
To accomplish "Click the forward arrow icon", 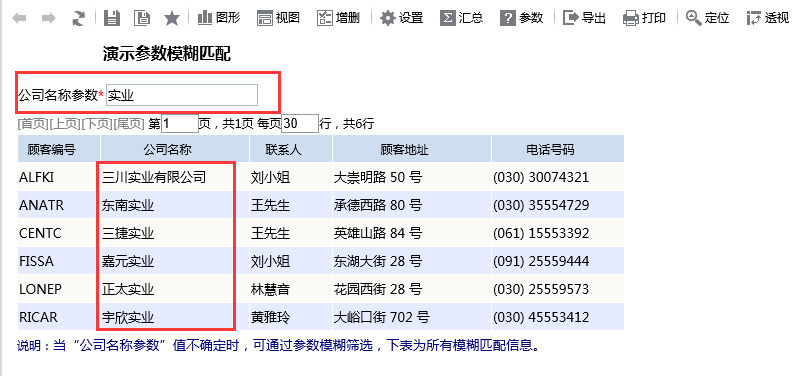I will pyautogui.click(x=49, y=19).
